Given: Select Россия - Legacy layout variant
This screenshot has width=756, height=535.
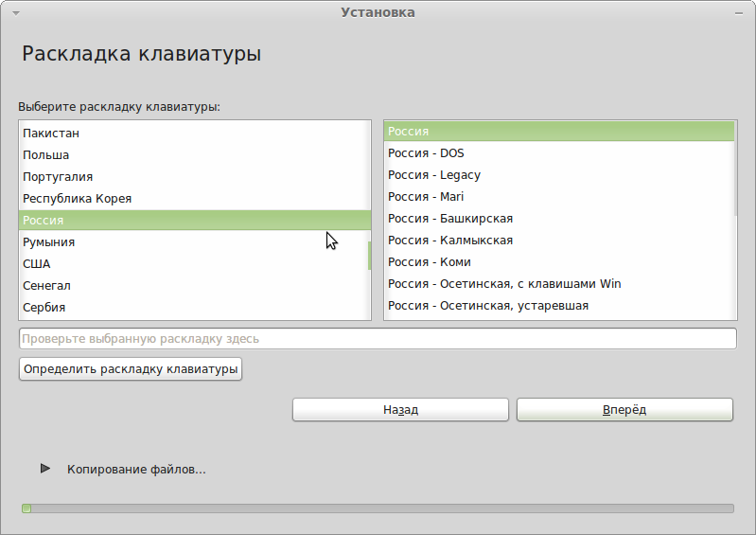Looking at the screenshot, I should pyautogui.click(x=559, y=174).
